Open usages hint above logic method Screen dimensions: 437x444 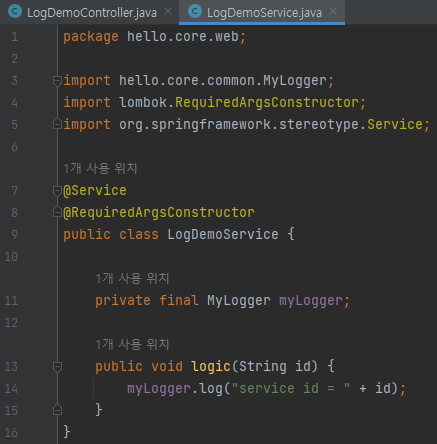click(x=132, y=344)
